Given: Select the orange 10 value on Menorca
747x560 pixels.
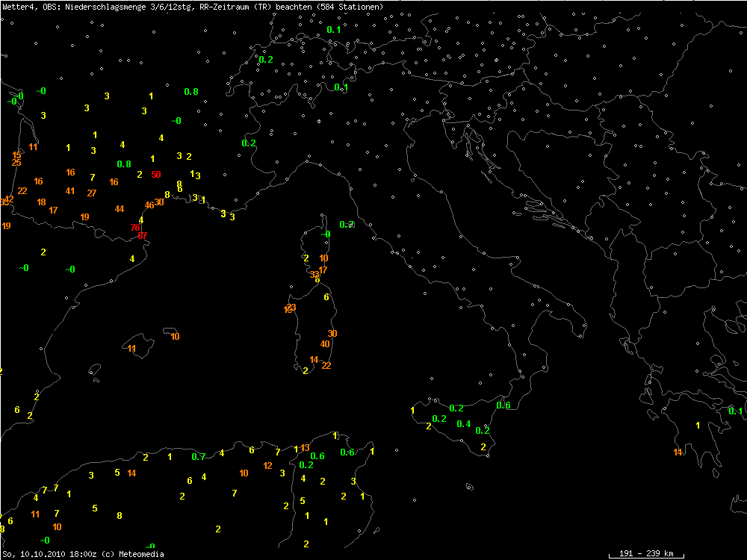Looking at the screenshot, I should [175, 337].
